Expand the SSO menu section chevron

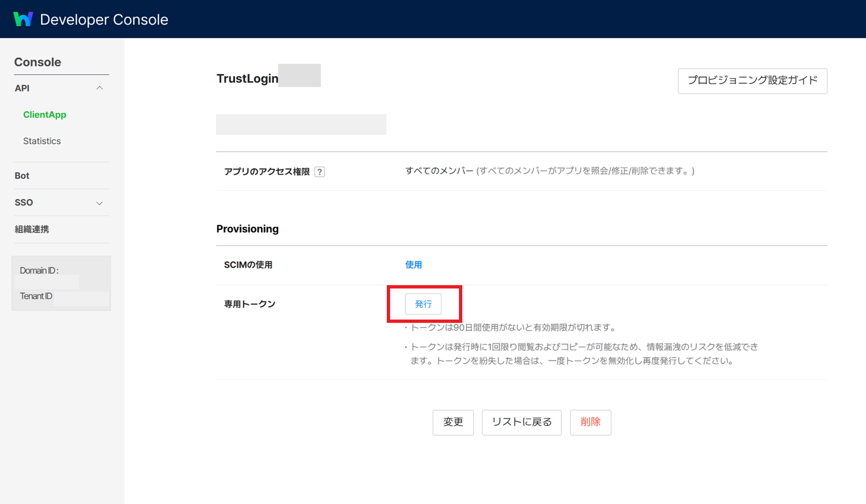click(99, 203)
